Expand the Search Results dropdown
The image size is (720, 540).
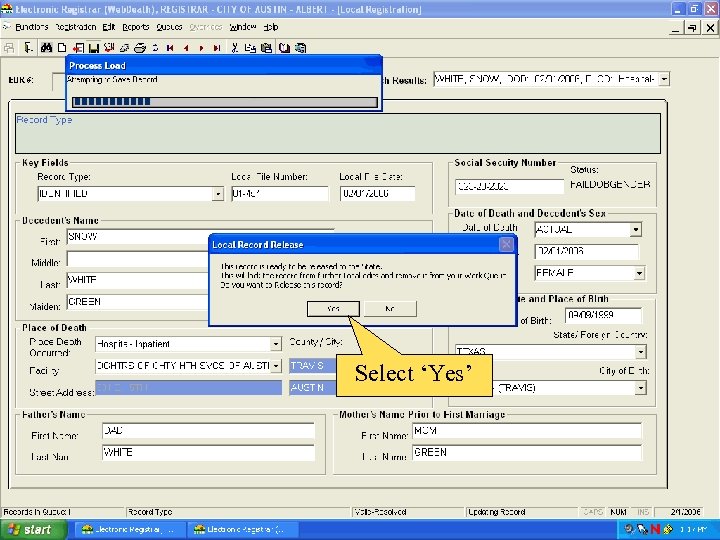[x=664, y=79]
